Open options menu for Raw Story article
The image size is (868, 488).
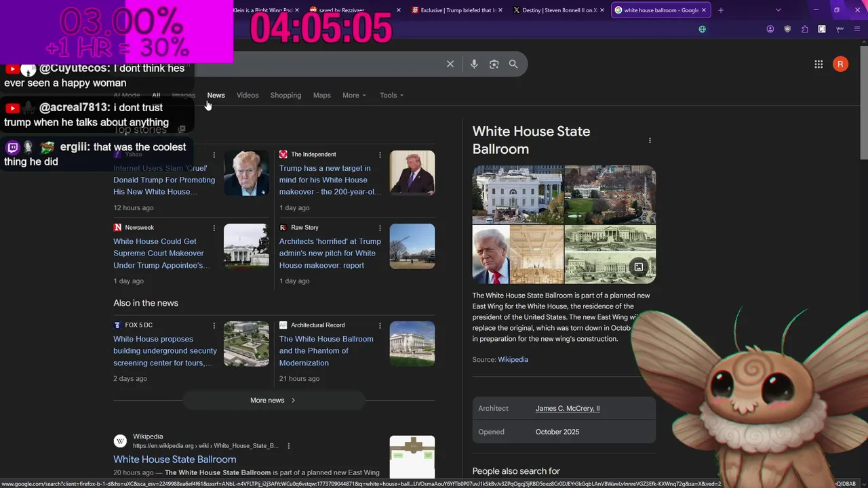pos(380,228)
